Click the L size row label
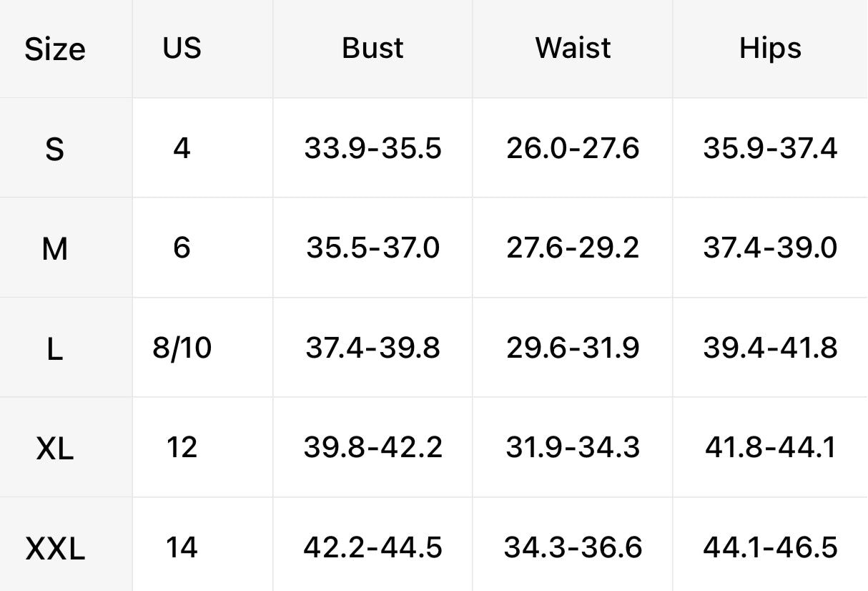 point(55,349)
